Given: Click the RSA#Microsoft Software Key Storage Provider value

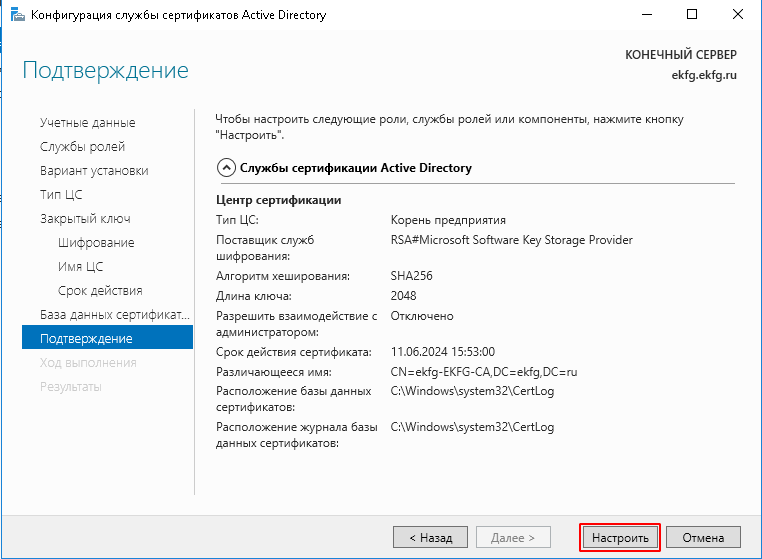Looking at the screenshot, I should coord(512,240).
